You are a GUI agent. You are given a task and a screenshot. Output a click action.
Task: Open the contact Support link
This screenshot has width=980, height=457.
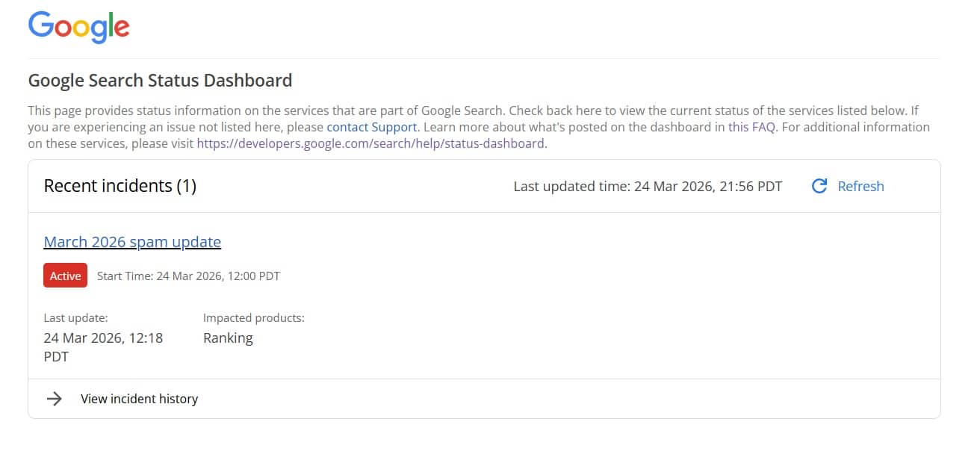coord(371,127)
